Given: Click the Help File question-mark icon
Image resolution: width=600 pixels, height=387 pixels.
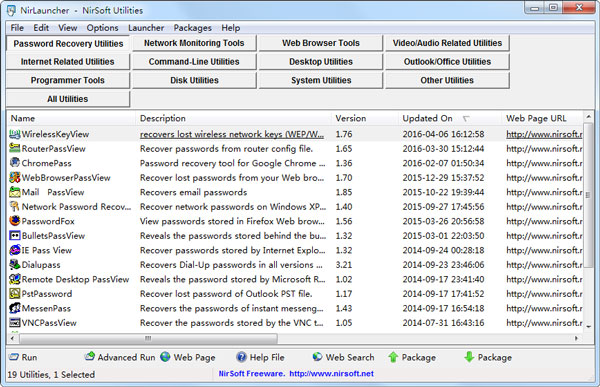Looking at the screenshot, I should (x=241, y=357).
